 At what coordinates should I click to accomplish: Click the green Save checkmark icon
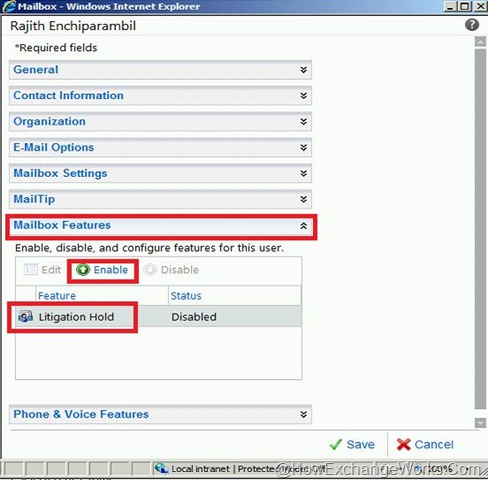tap(335, 444)
